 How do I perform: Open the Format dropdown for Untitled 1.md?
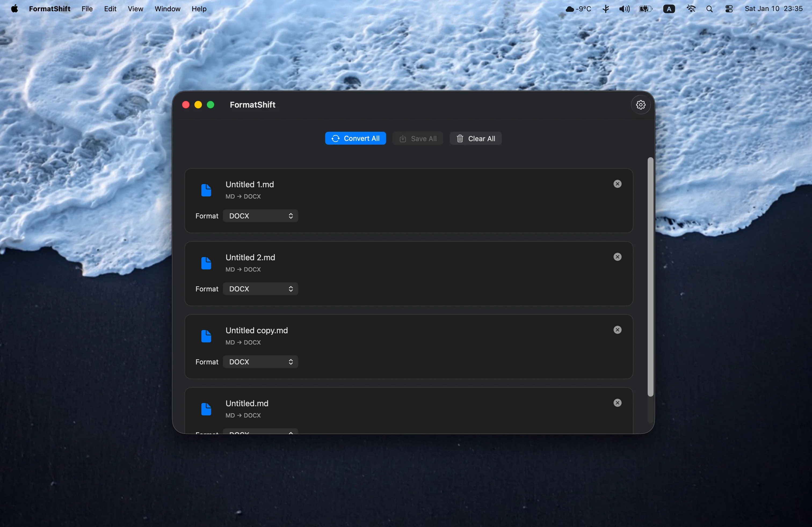click(260, 216)
